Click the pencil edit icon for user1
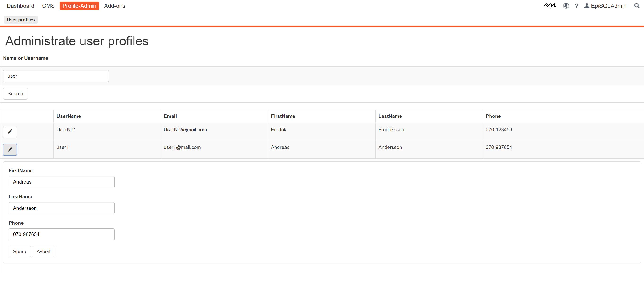Screen dimensions: 644x288 point(10,149)
